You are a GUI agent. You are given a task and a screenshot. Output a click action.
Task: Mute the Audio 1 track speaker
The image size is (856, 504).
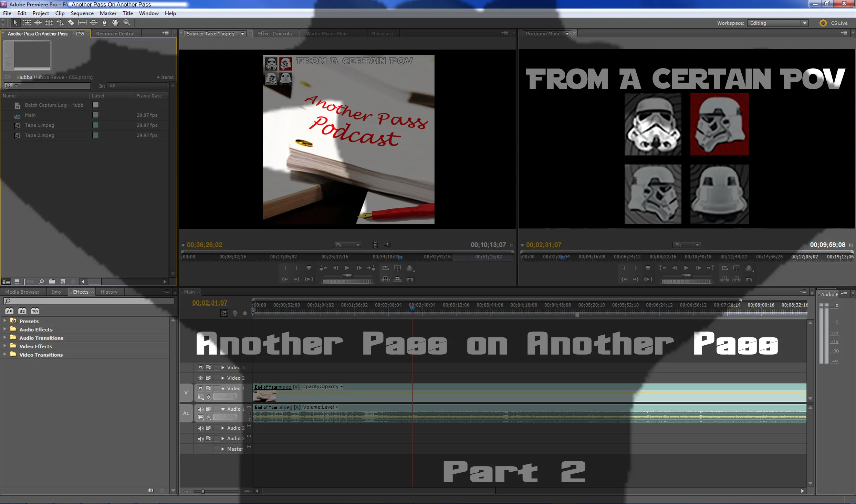[200, 409]
